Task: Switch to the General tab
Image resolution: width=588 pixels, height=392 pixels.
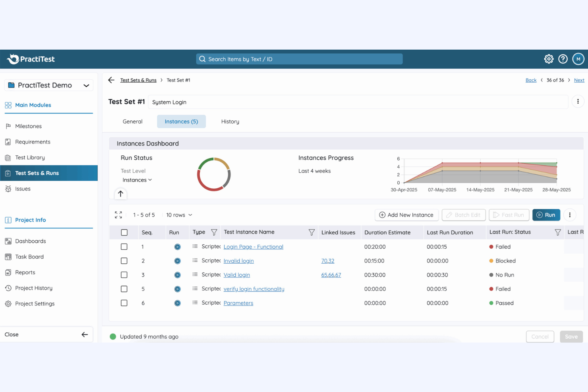Action: click(132, 122)
